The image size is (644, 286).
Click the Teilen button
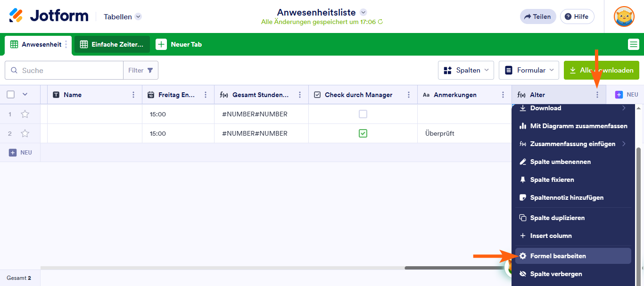pyautogui.click(x=538, y=16)
